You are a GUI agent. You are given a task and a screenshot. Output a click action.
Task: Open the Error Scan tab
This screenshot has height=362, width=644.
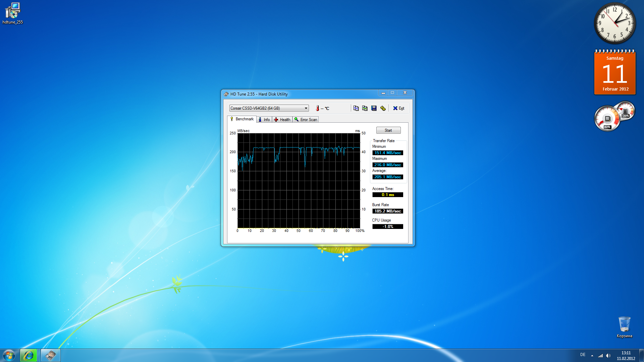pyautogui.click(x=306, y=120)
